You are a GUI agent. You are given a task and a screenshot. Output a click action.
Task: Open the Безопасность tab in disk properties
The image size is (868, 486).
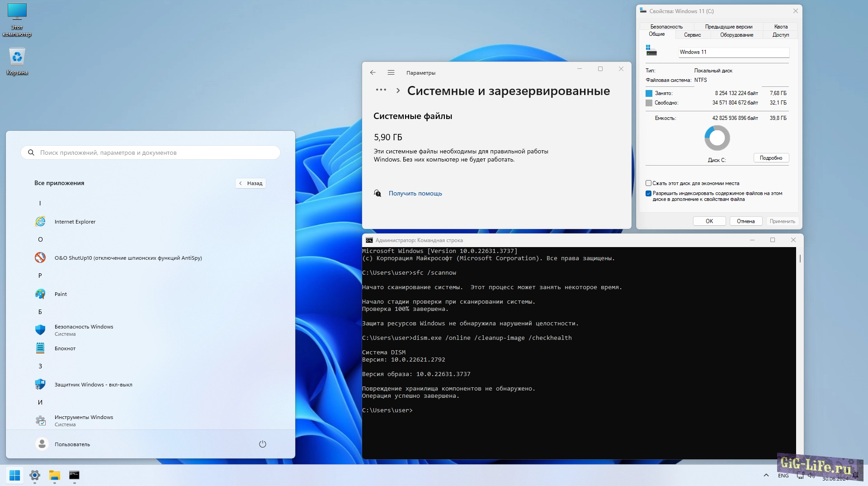666,27
